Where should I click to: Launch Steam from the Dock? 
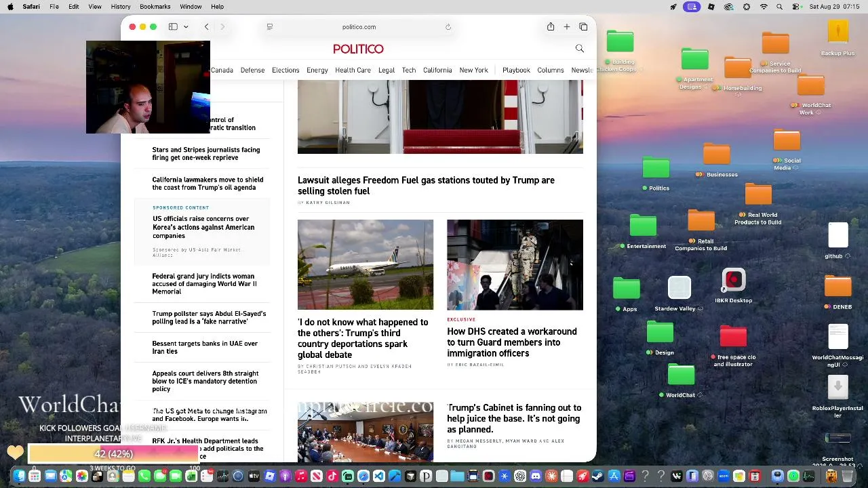pyautogui.click(x=598, y=476)
